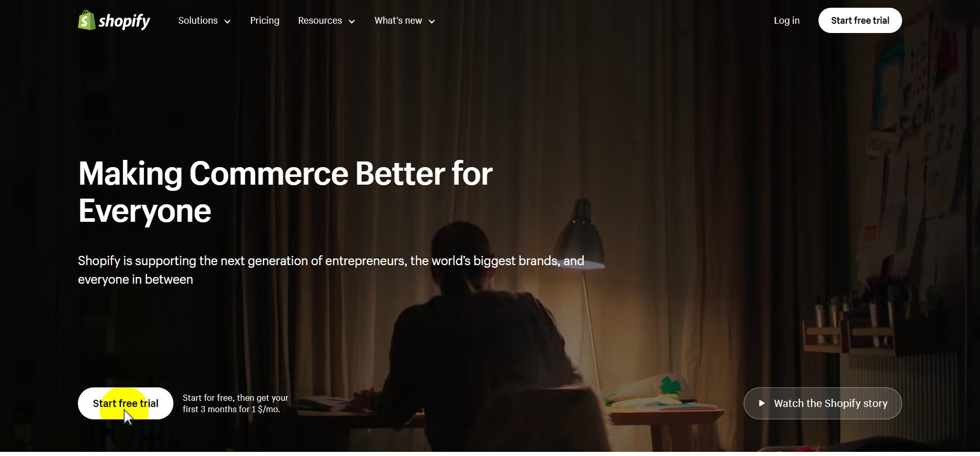Click the shopify wordmark text
Image resolution: width=980 pixels, height=456 pixels.
124,21
